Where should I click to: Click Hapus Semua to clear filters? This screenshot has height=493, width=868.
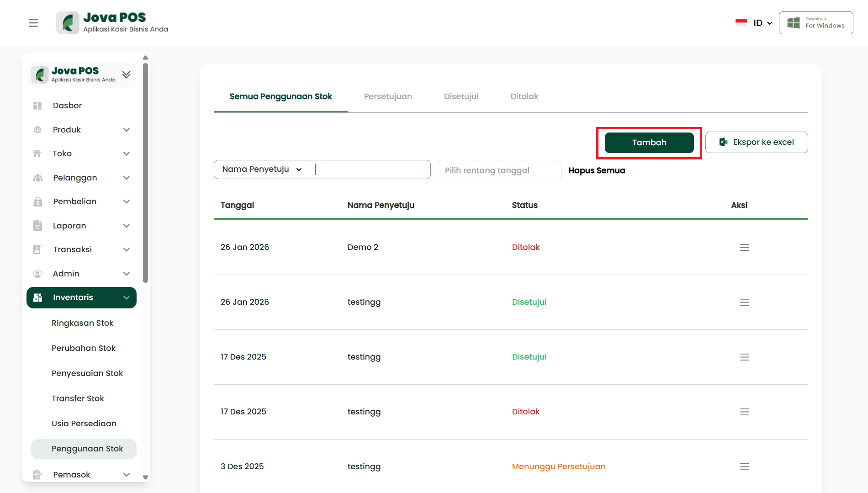[597, 170]
